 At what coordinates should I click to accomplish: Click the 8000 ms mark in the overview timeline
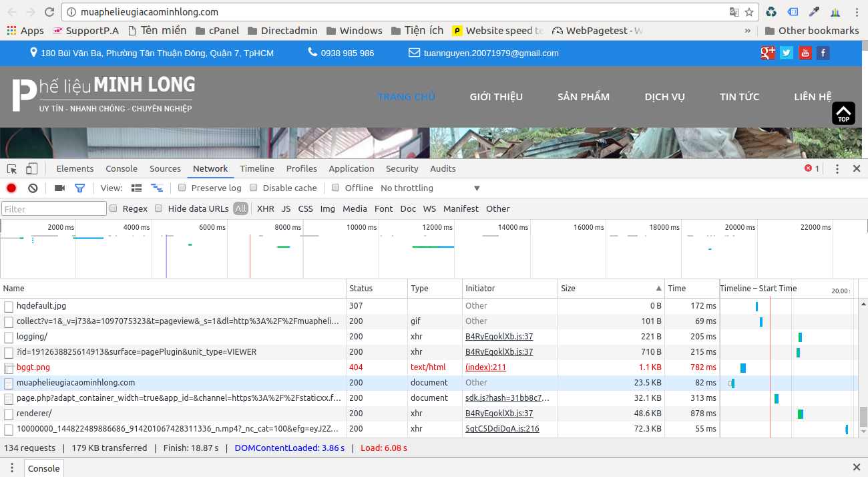click(287, 227)
